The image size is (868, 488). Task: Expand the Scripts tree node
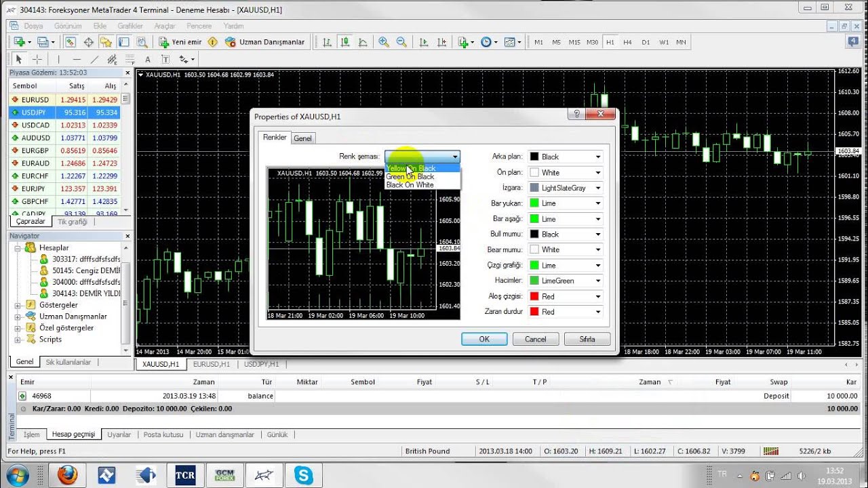[x=18, y=340]
